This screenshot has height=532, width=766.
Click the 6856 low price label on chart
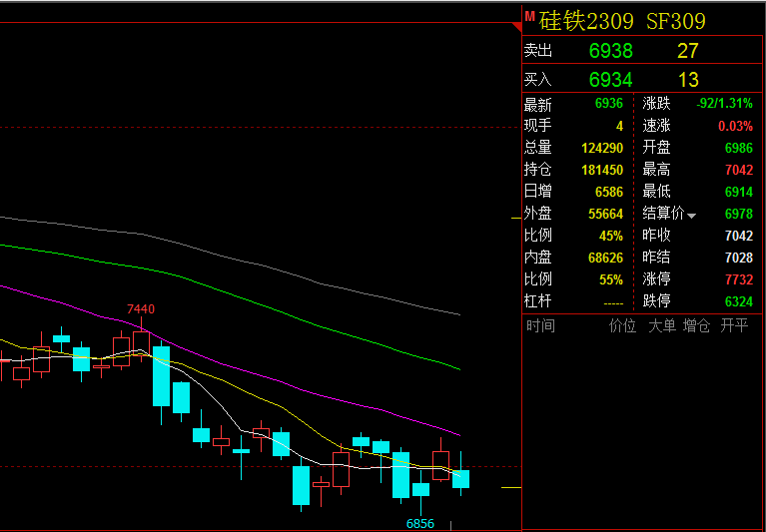click(x=420, y=524)
